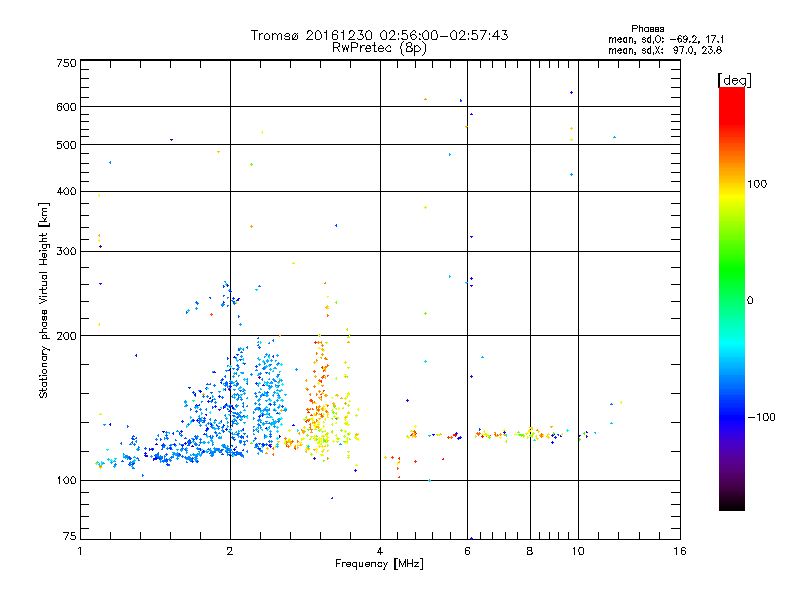800x600 pixels.
Task: Click the 'RwPretec (8p)' subtitle
Action: click(x=379, y=48)
